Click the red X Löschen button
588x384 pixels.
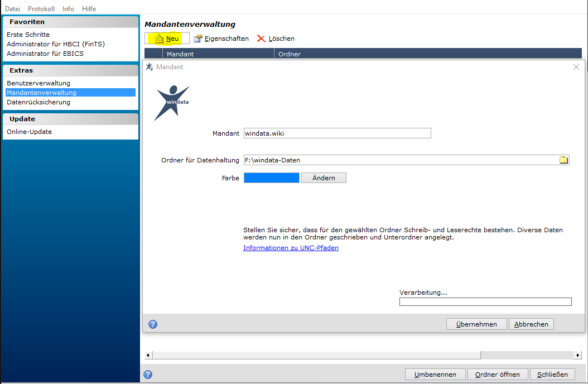276,39
